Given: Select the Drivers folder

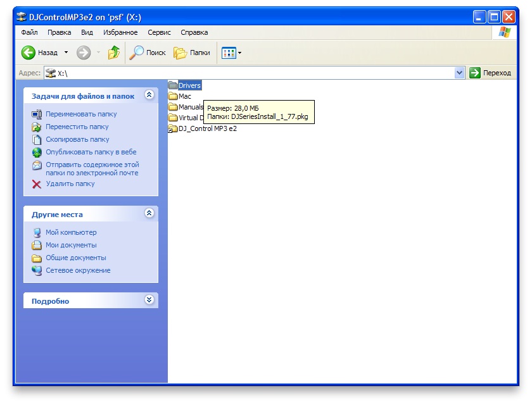Looking at the screenshot, I should click(x=185, y=85).
